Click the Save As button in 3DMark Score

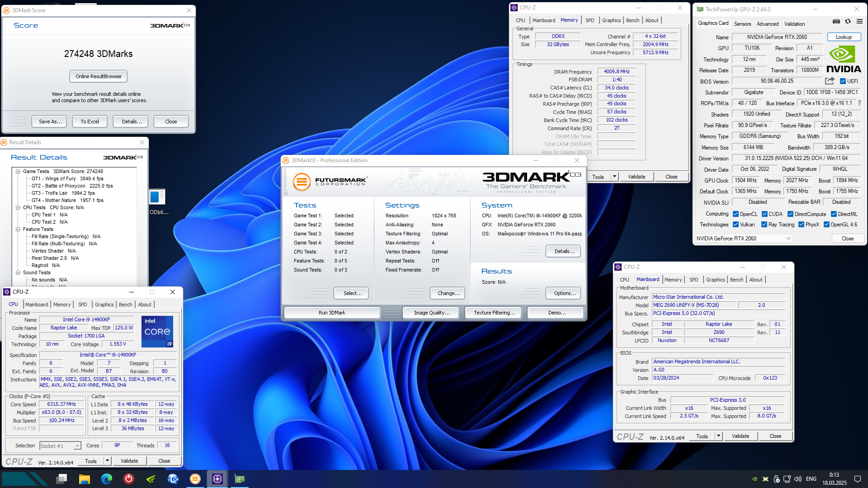(50, 122)
